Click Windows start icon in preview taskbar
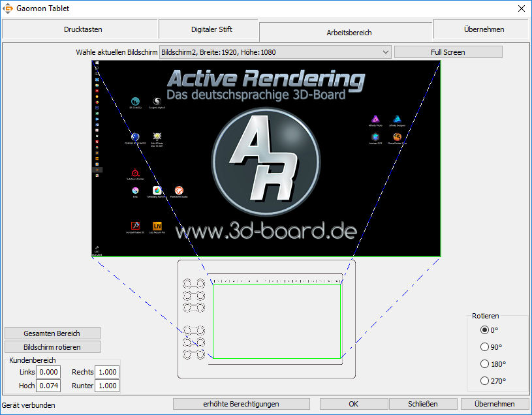Screen dimensions: 532x415 97,63
